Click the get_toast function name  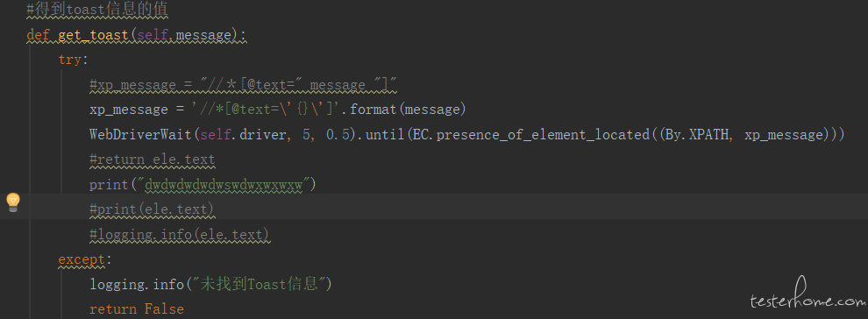[x=93, y=35]
